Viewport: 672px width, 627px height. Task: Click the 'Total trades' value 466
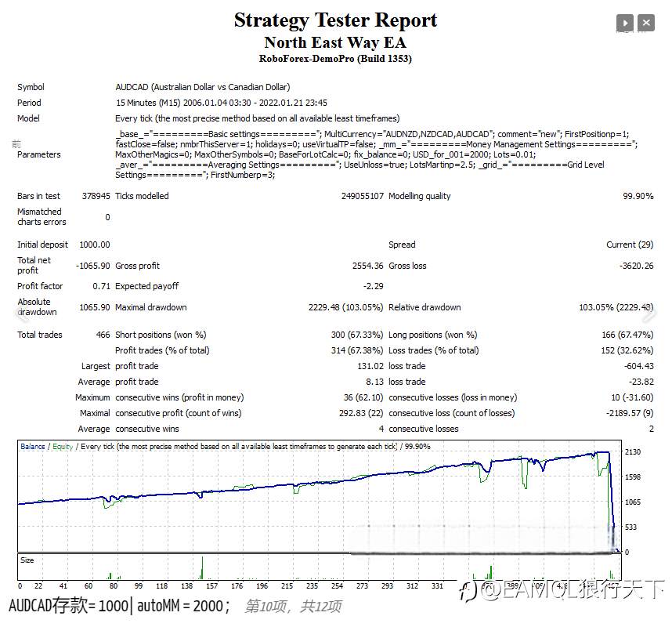pos(103,335)
